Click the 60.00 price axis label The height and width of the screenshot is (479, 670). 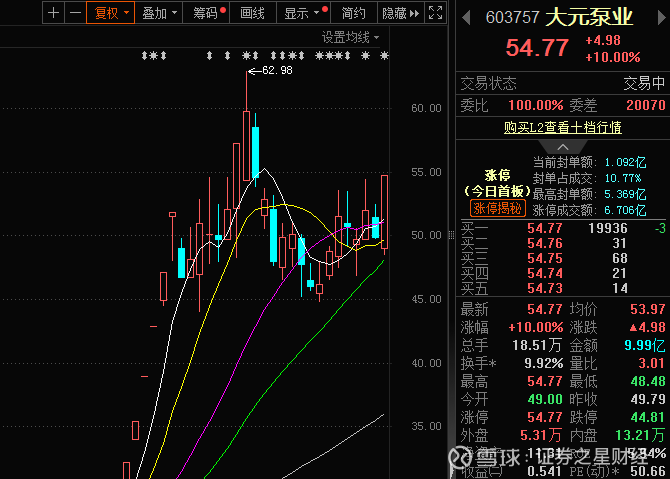click(x=426, y=108)
